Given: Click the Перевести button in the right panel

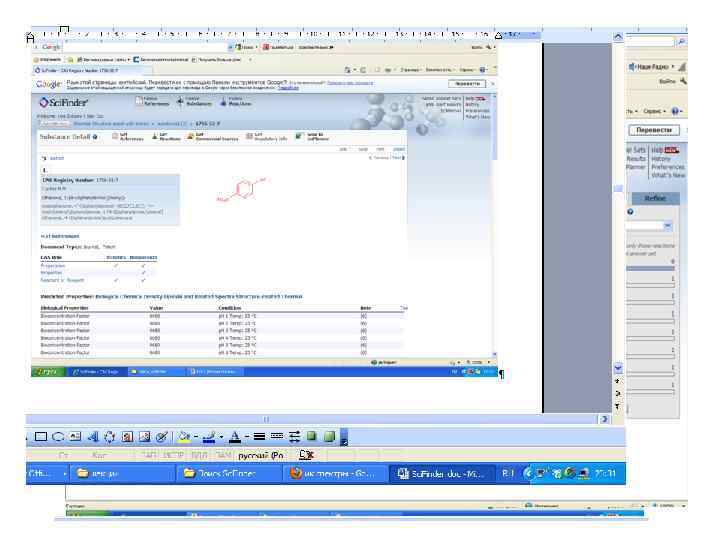Looking at the screenshot, I should click(x=654, y=130).
